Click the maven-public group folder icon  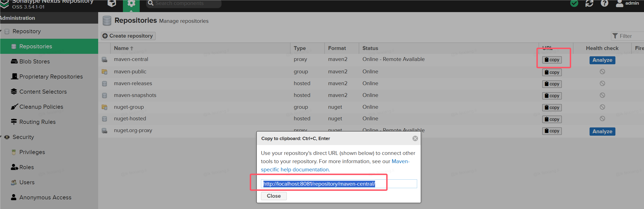(x=104, y=72)
